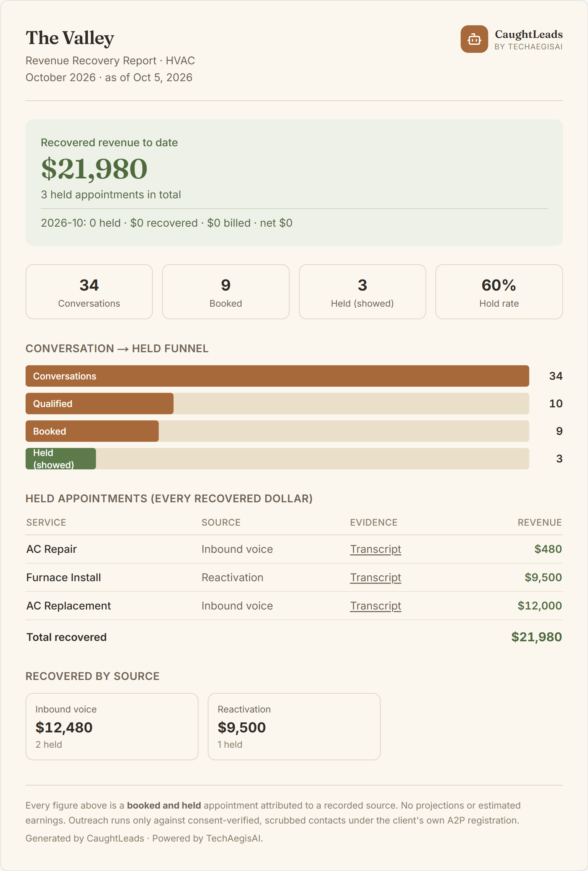Select "3 held appointments in total" text
The image size is (588, 871).
click(x=111, y=194)
